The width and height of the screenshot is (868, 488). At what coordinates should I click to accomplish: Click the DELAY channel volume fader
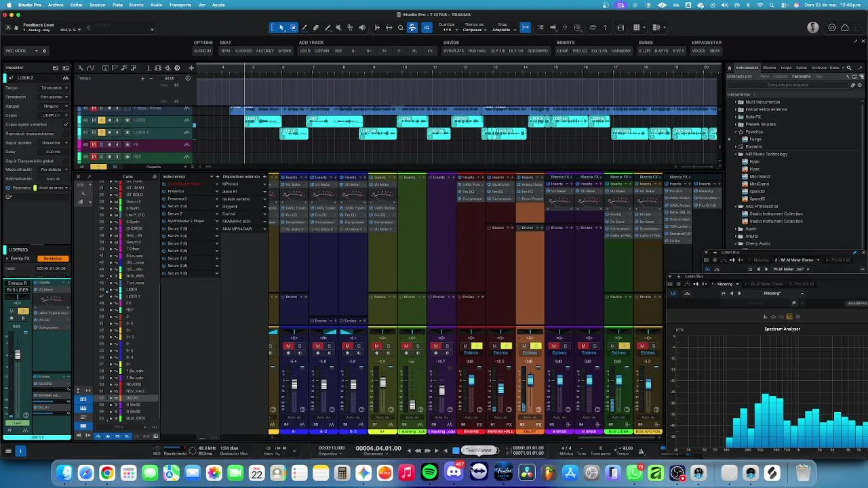coord(530,380)
